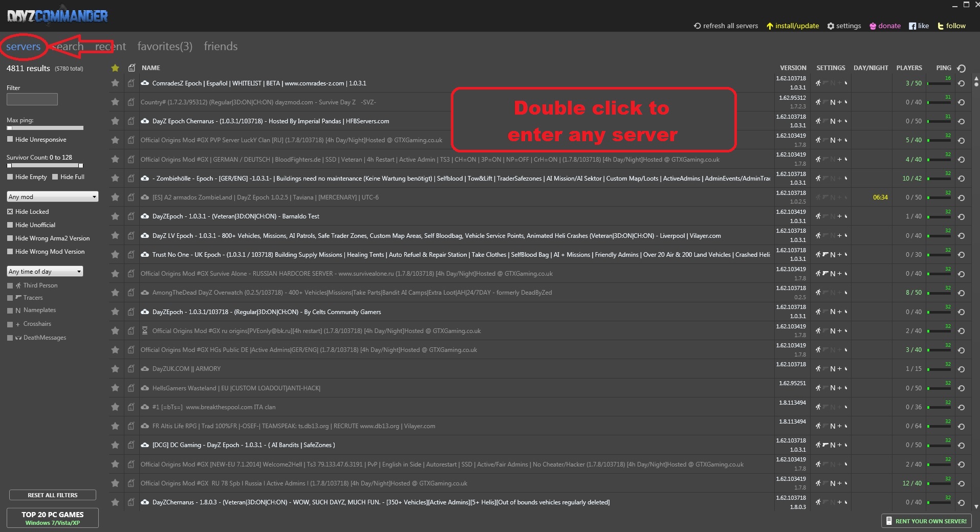The image size is (980, 532).
Task: Open notes icon for Country# Survive Day Z server
Action: [x=132, y=102]
